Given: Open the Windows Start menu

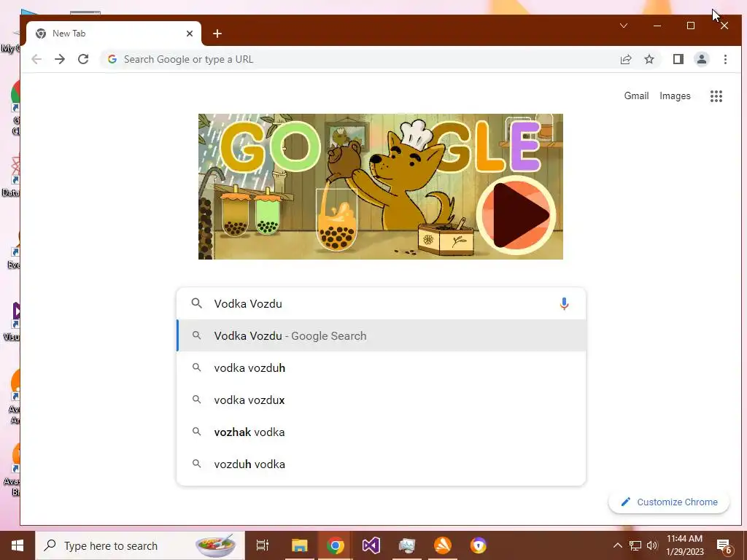Looking at the screenshot, I should click(18, 545).
